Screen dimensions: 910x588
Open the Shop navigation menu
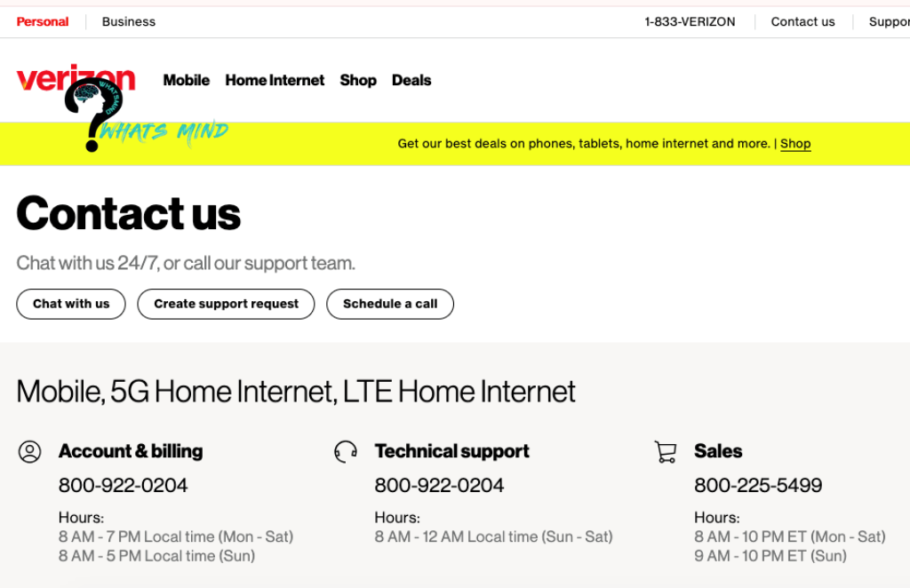pos(358,80)
